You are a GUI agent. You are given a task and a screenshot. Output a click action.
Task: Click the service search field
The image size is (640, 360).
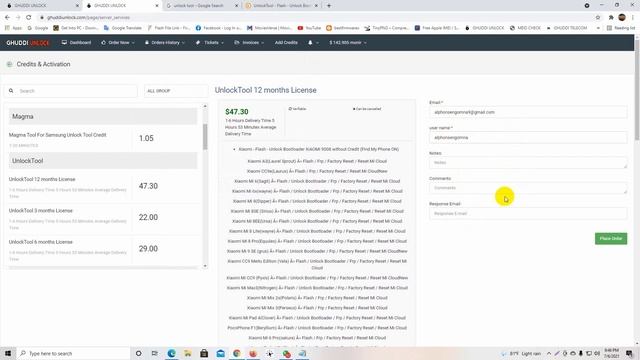(x=71, y=91)
